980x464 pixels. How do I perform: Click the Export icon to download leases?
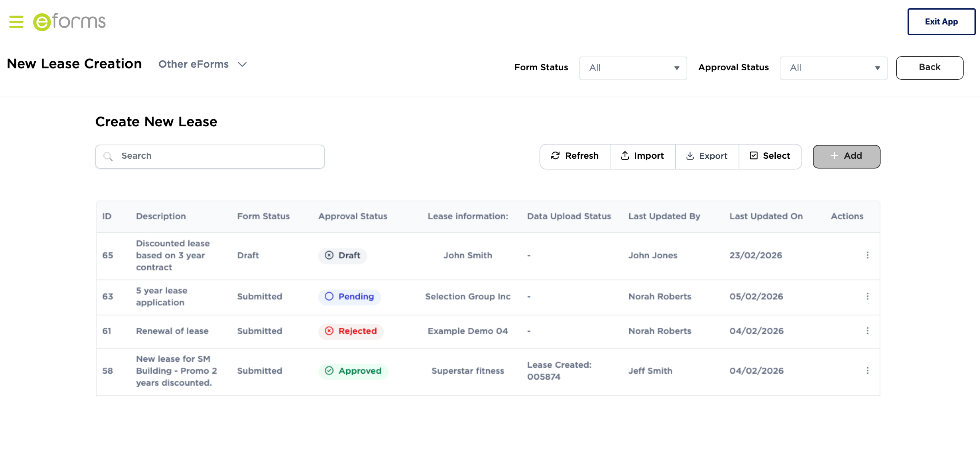(690, 156)
